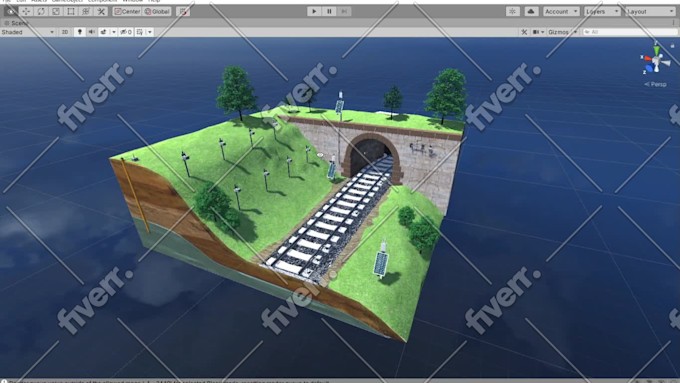Image resolution: width=680 pixels, height=383 pixels.
Task: Open component editor tools panel icon
Action: [524, 32]
